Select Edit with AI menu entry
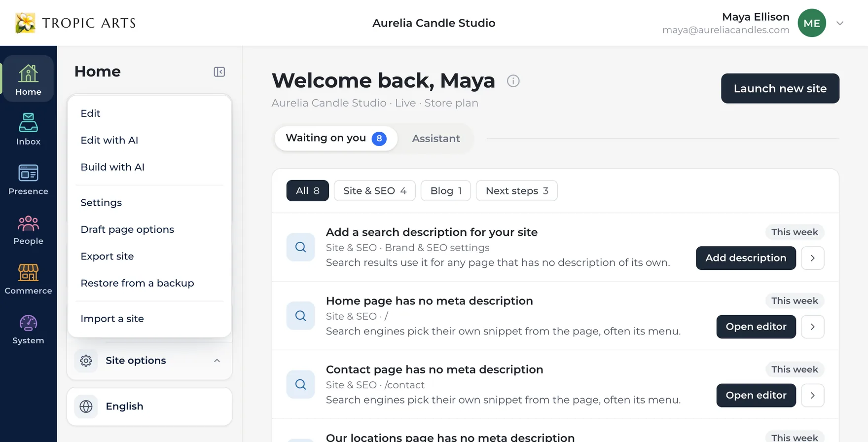The image size is (868, 442). coord(149,140)
